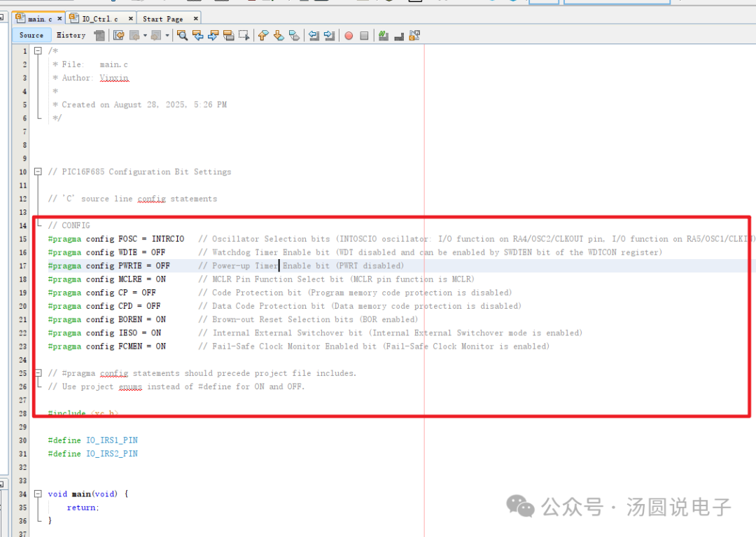Screen dimensions: 756x537
Task: Click the underlined author name Yinxin
Action: point(114,78)
